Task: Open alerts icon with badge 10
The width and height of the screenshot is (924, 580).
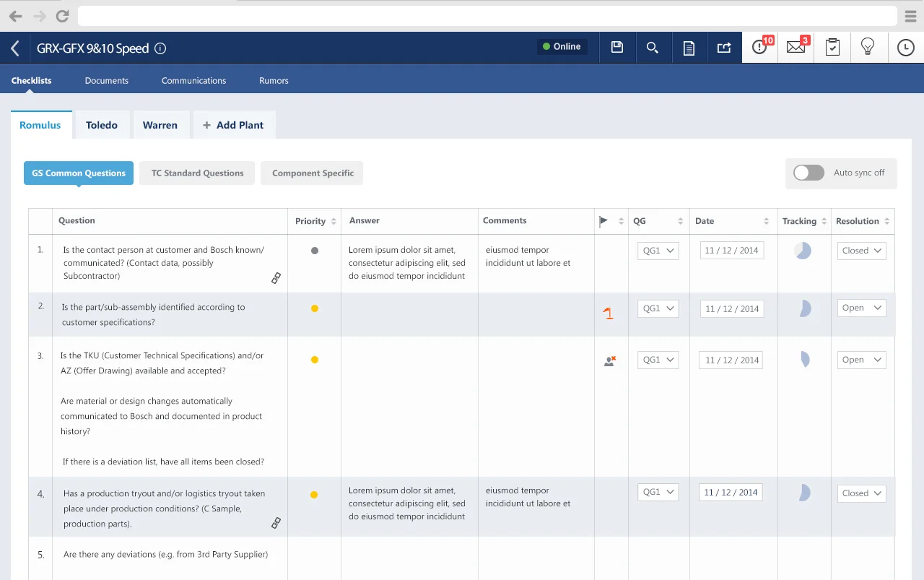Action: click(760, 47)
